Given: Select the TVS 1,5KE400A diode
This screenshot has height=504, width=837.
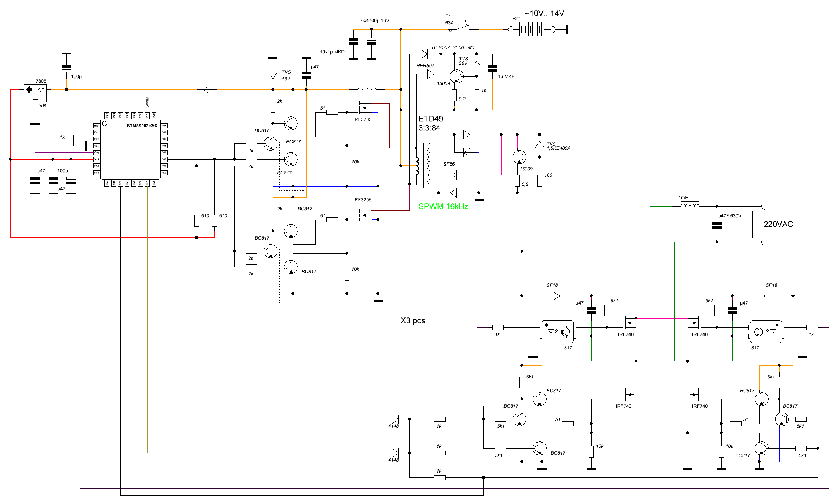Looking at the screenshot, I should pyautogui.click(x=540, y=144).
